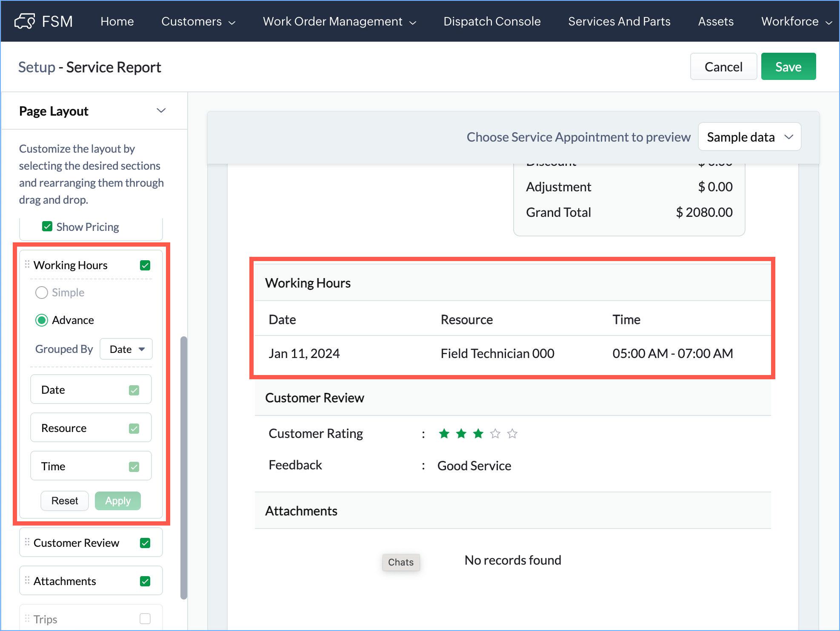This screenshot has height=631, width=840.
Task: Open the Sample data preview dropdown
Action: [x=749, y=137]
